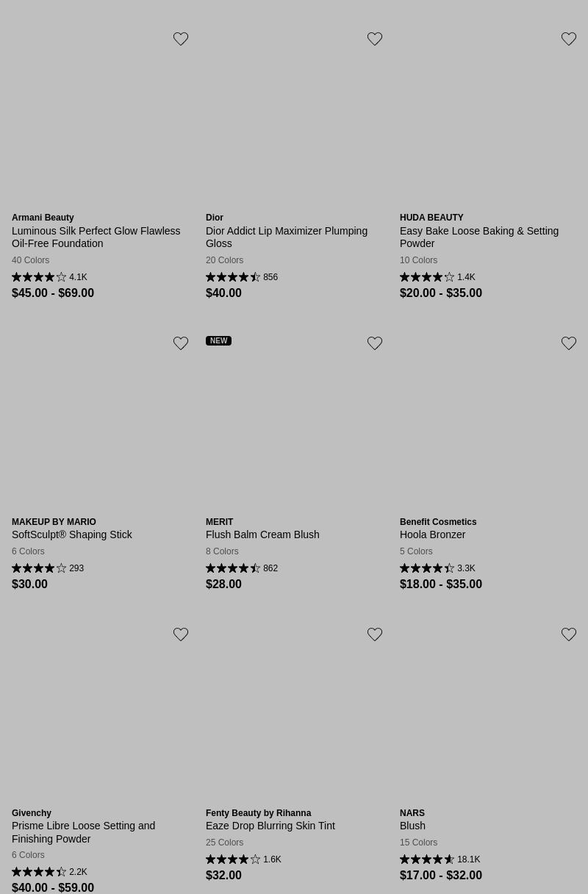Favorite the Armani Luminous Silk Foundation heart

(181, 39)
